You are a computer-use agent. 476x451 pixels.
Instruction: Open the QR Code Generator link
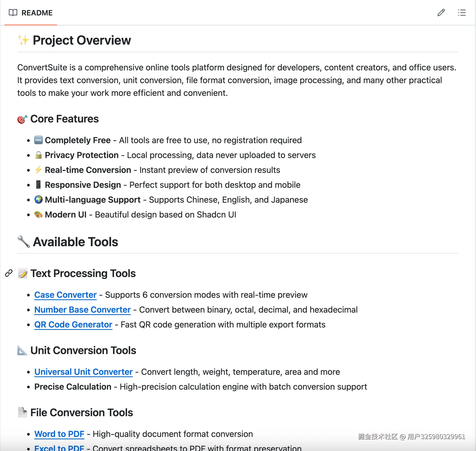tap(73, 325)
